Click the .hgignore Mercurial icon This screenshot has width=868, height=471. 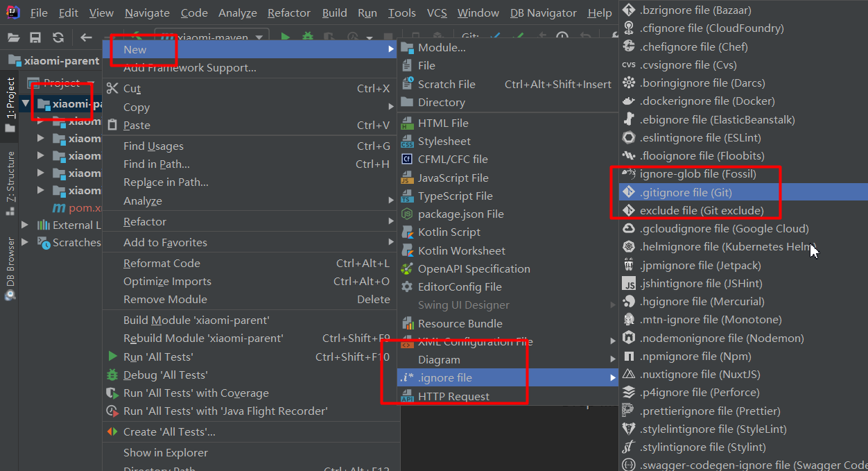[629, 301]
